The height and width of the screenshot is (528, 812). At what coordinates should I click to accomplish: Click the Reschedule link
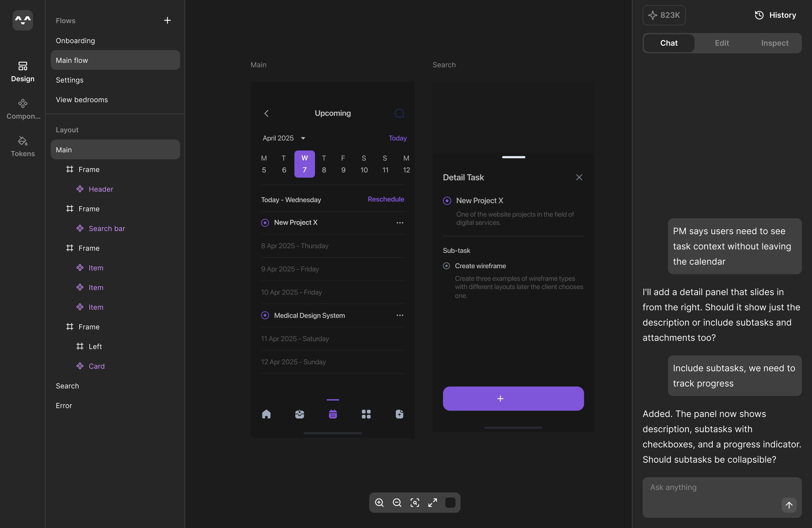click(386, 199)
